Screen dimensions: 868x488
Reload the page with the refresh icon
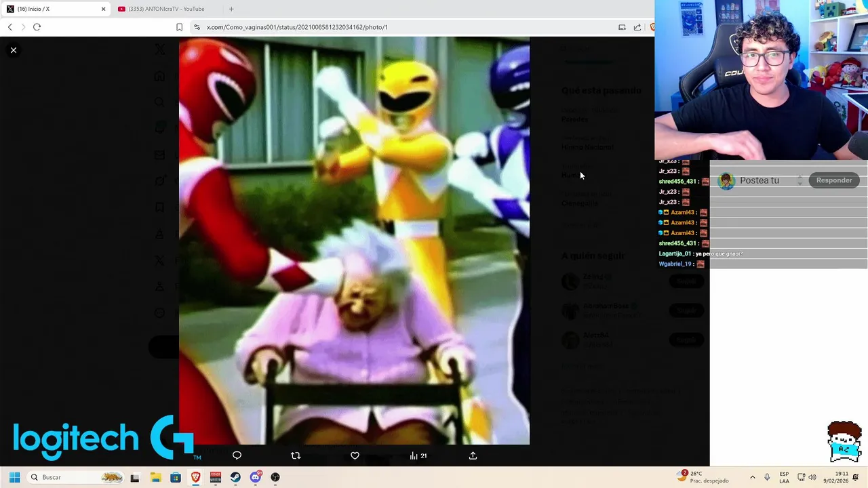(x=37, y=27)
